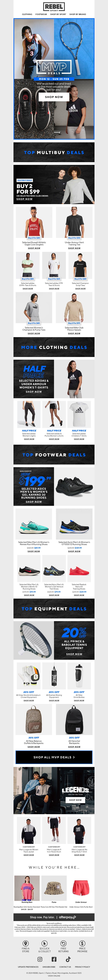The width and height of the screenshot is (108, 980).
Task: Click the Shop All MVP Deals button
Action: [x=54, y=757]
